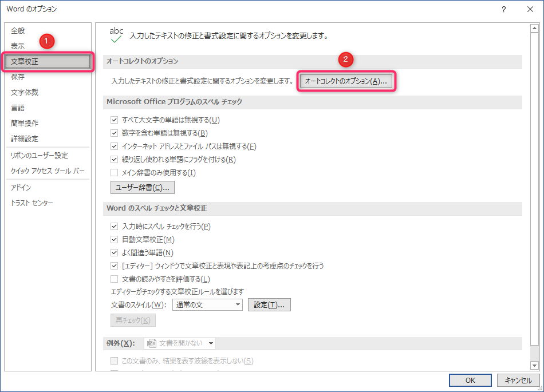Toggle 繰り返し使われる単語にフラグを付ける checkbox

(114, 160)
